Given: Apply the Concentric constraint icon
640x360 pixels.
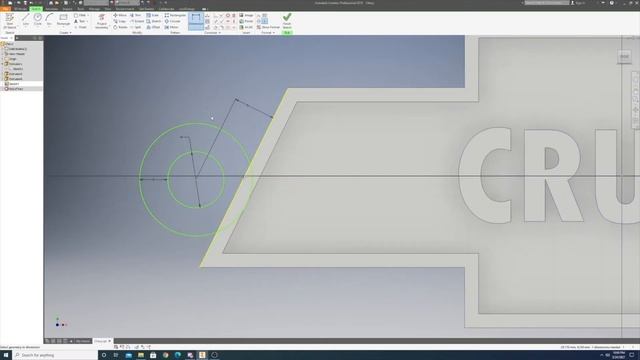Looking at the screenshot, I should 228,16.
